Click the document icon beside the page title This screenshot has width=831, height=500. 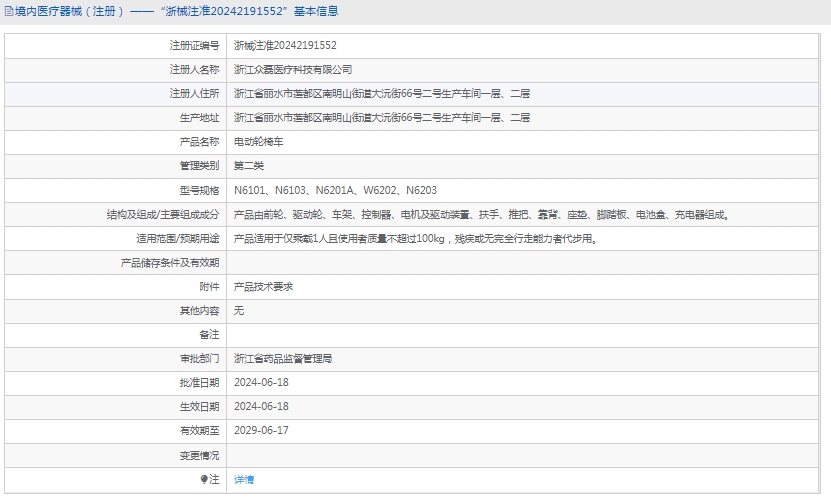pos(8,12)
